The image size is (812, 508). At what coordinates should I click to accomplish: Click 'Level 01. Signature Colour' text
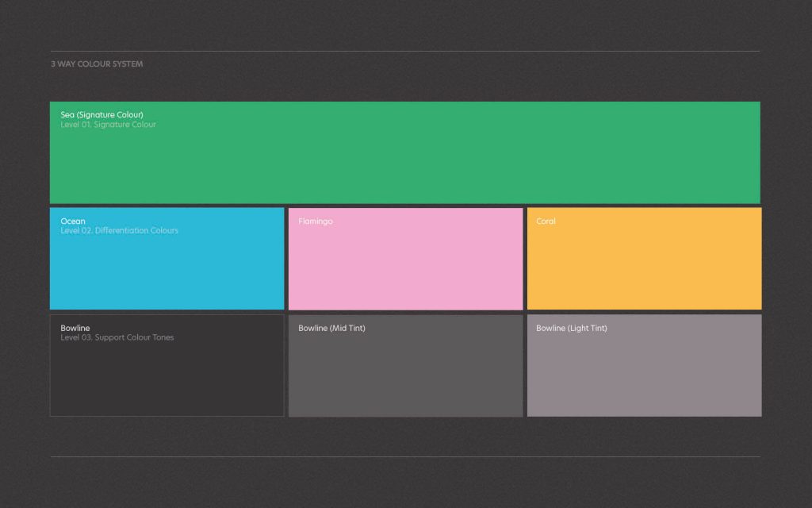coord(108,125)
